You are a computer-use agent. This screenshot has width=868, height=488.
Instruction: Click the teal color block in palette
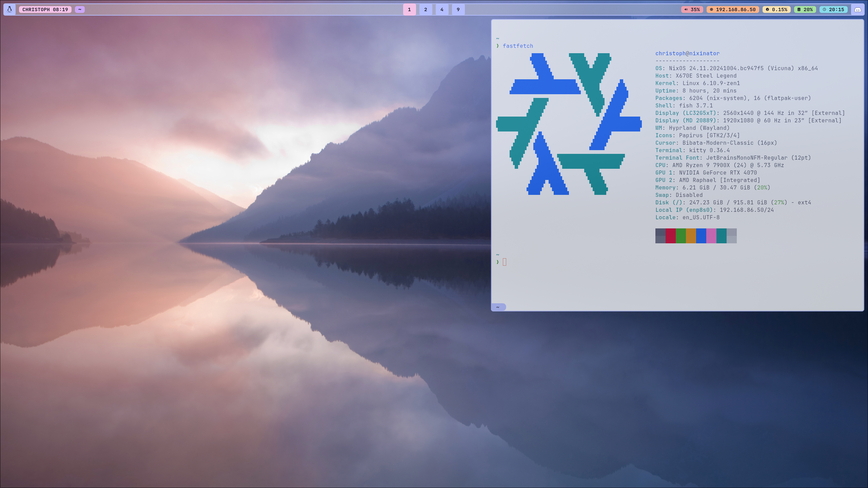tap(721, 236)
